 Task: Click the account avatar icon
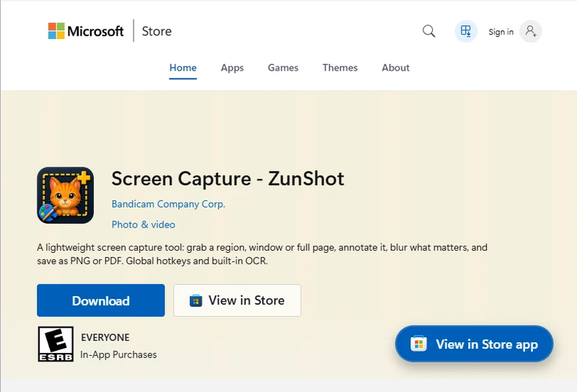(530, 31)
